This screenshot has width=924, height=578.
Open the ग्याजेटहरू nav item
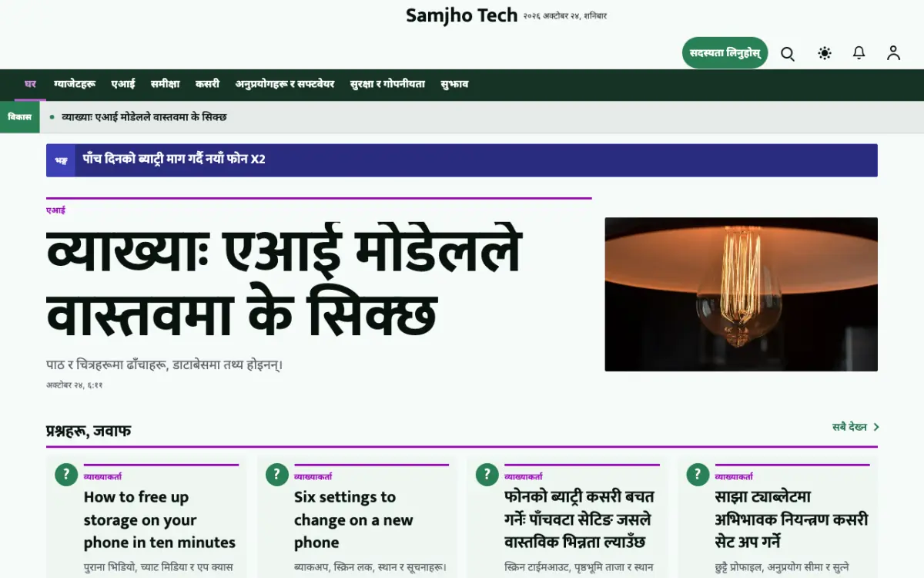pos(74,84)
